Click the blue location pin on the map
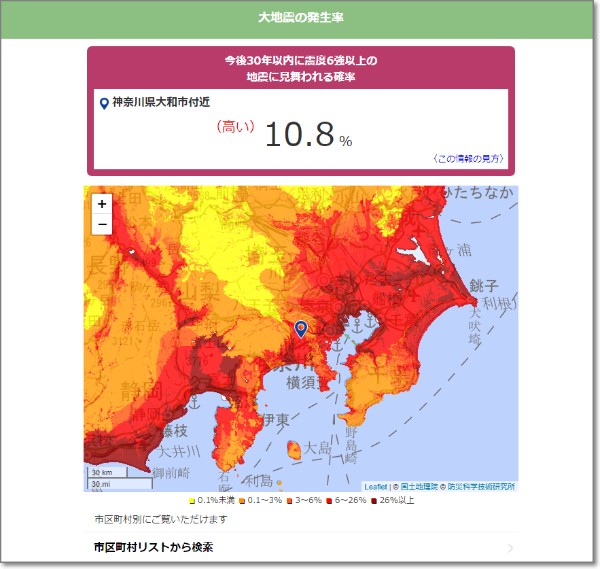The height and width of the screenshot is (569, 600). pos(300,328)
